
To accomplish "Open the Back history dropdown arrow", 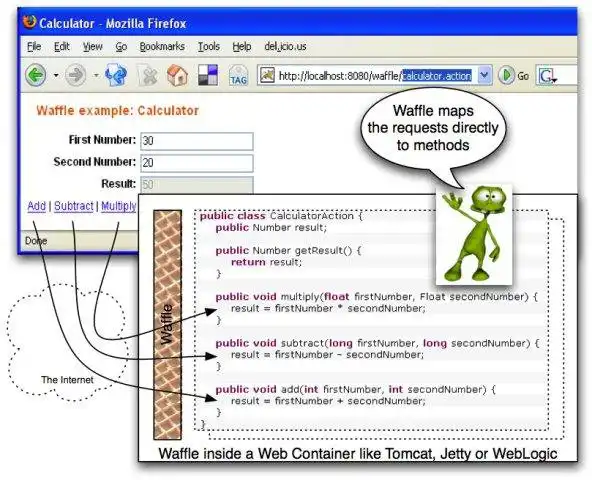I will pyautogui.click(x=56, y=76).
